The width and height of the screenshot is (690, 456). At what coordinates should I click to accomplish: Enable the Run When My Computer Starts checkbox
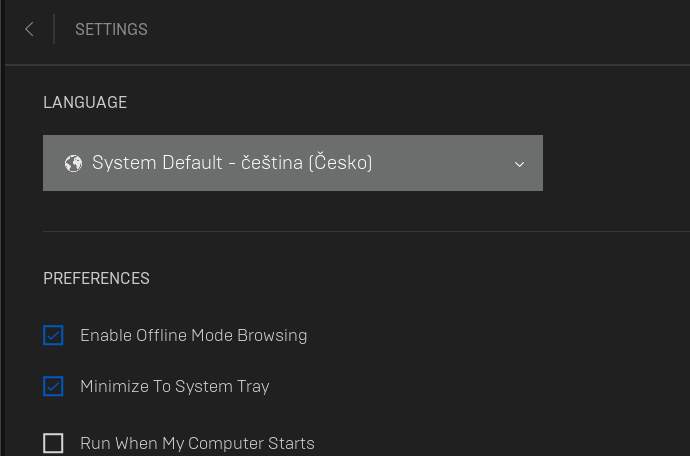point(53,443)
